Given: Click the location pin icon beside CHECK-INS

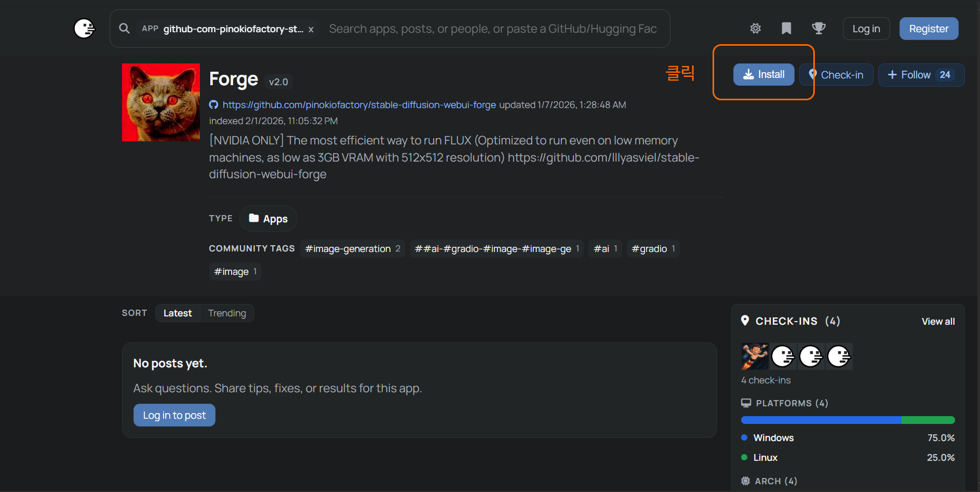Looking at the screenshot, I should coord(745,321).
